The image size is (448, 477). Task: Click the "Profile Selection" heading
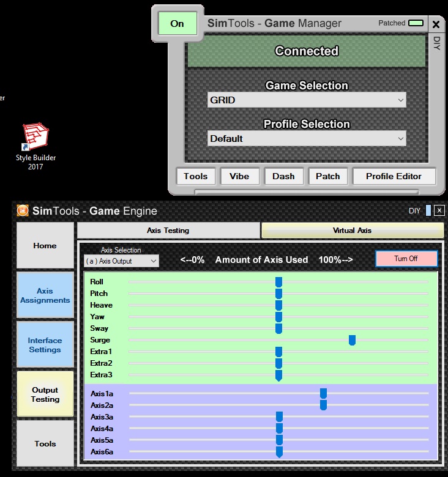307,124
